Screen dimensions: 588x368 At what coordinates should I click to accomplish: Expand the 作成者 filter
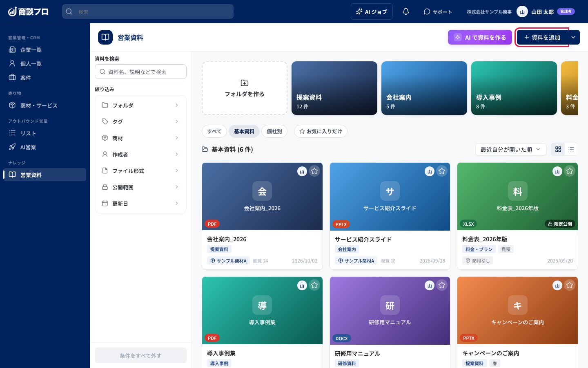[140, 154]
